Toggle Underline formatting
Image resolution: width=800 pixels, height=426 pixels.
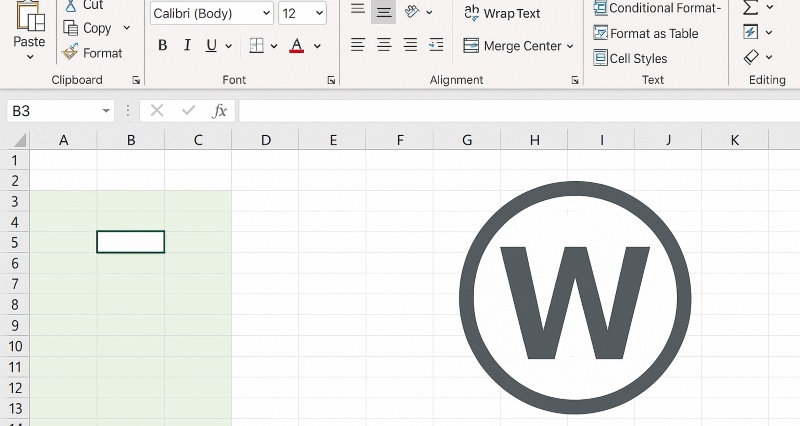click(211, 45)
